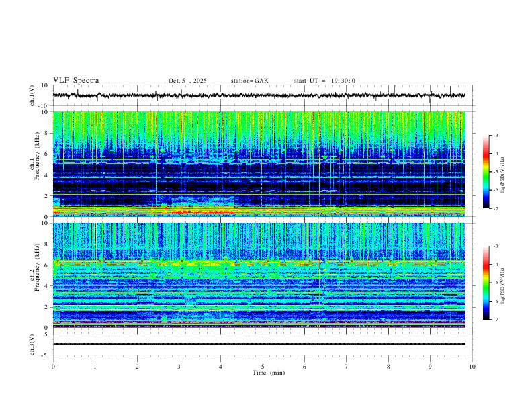This screenshot has height=411, width=532.
Task: Click time axis tick label "6"
Action: pos(304,367)
